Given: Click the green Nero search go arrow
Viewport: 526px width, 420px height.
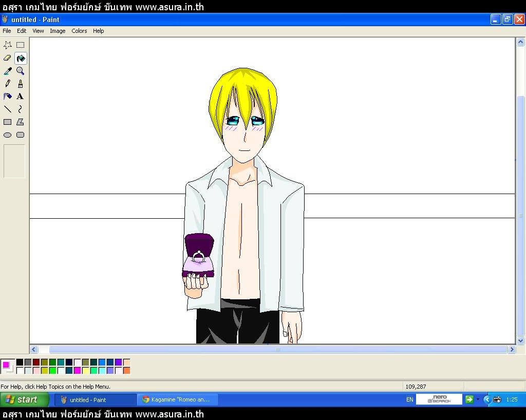Looking at the screenshot, I should coord(469,399).
